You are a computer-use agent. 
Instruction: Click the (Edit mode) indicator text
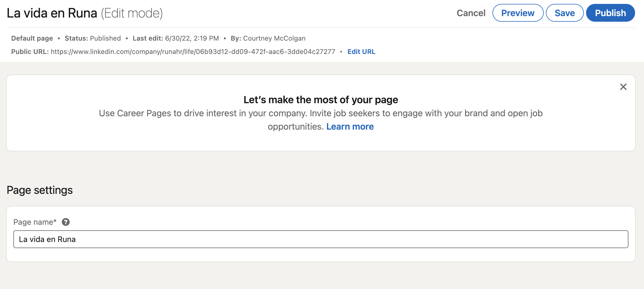coord(132,13)
